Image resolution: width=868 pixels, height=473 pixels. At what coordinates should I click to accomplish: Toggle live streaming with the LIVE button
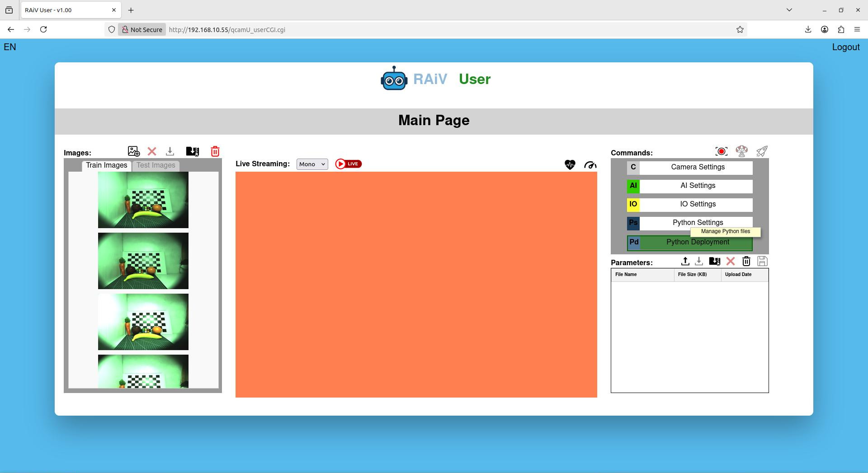tap(348, 164)
